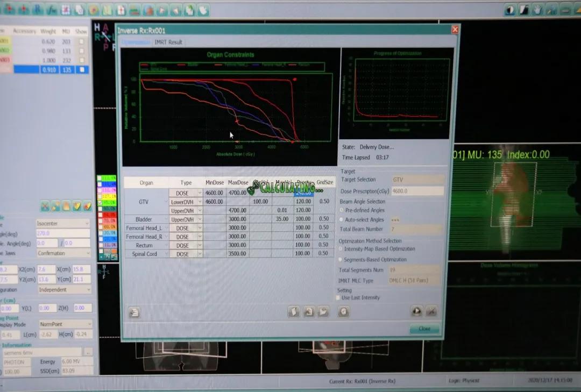The width and height of the screenshot is (581, 392).
Task: Click the lined document icon below the constraints table
Action: coord(309,311)
